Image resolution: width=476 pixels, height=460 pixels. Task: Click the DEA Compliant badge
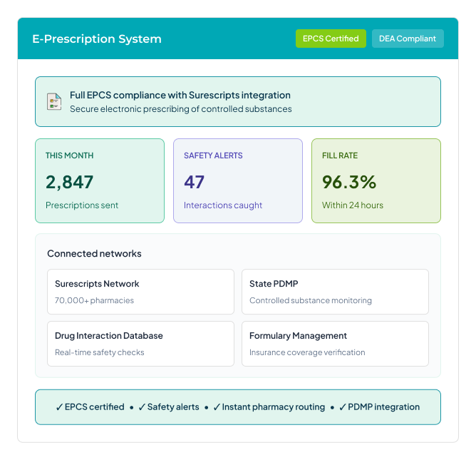click(408, 39)
